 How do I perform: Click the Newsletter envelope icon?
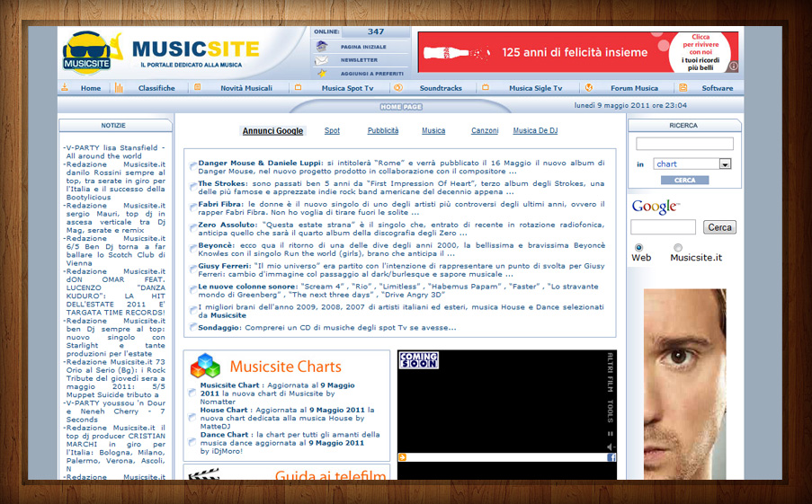point(321,60)
